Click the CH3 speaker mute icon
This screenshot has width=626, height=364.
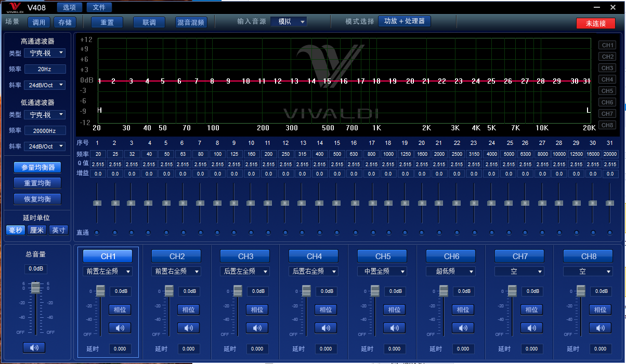pyautogui.click(x=257, y=328)
